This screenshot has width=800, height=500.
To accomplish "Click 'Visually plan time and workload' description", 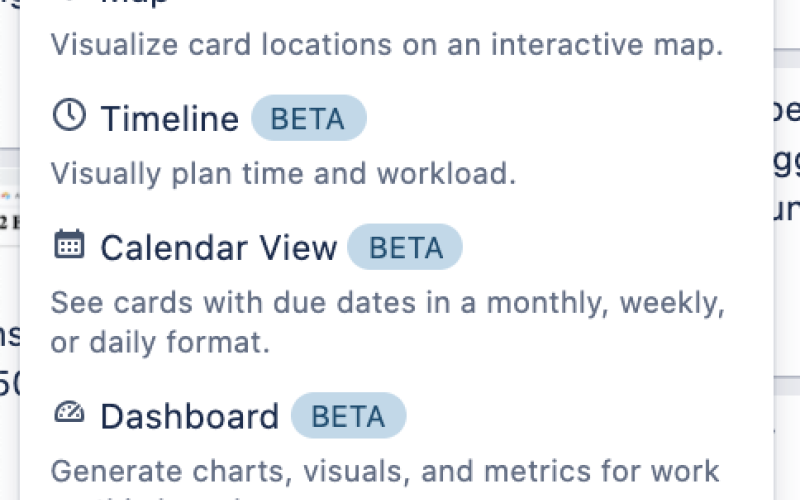I will [x=284, y=174].
